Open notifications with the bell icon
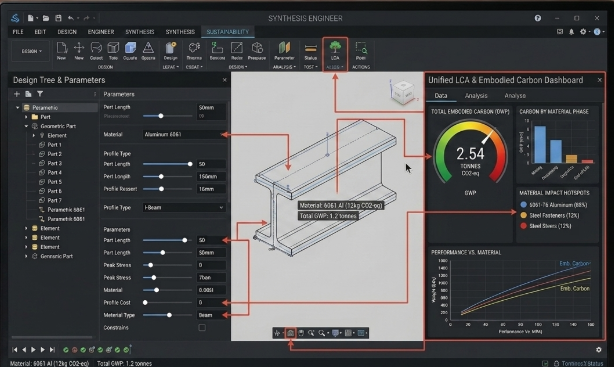The height and width of the screenshot is (367, 614). click(571, 32)
